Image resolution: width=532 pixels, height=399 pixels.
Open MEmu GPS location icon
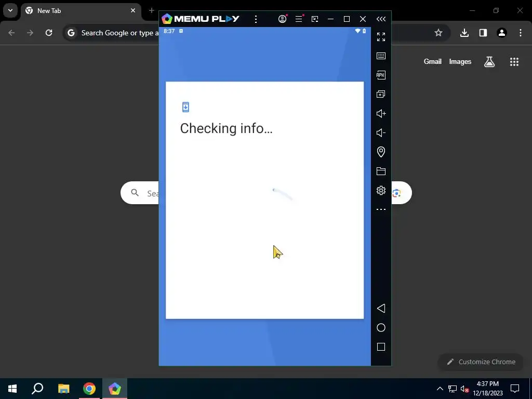coord(381,152)
